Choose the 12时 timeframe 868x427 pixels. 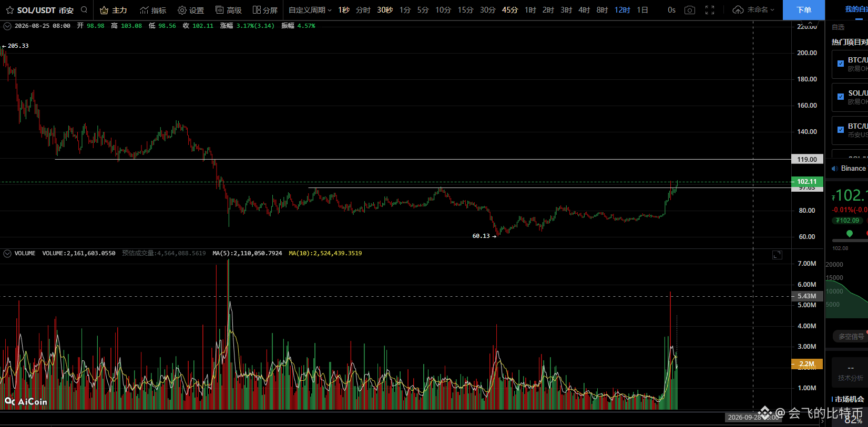point(622,10)
